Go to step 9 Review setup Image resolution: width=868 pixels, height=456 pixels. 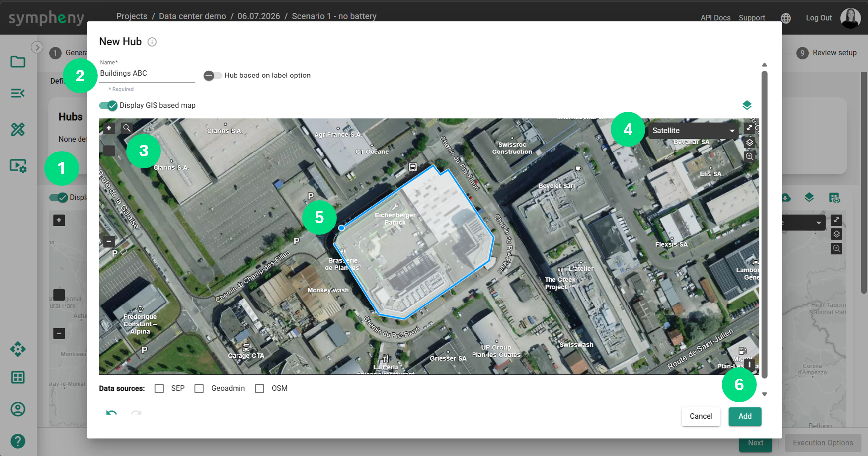pyautogui.click(x=827, y=53)
